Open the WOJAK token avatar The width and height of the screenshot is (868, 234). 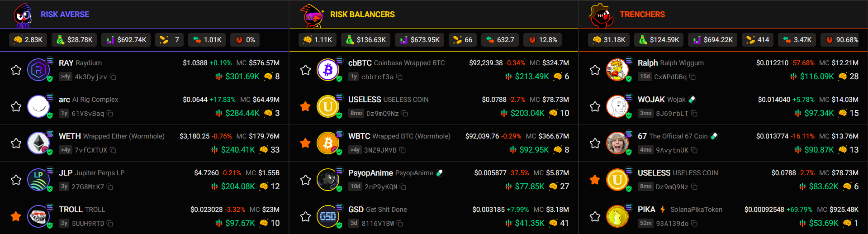[617, 106]
